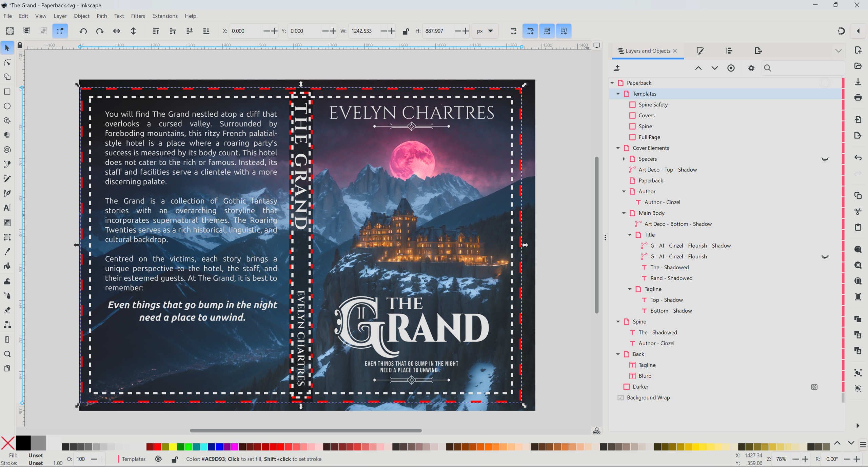Image resolution: width=868 pixels, height=467 pixels.
Task: Pick the Dropper tool for color sampling
Action: point(7,251)
